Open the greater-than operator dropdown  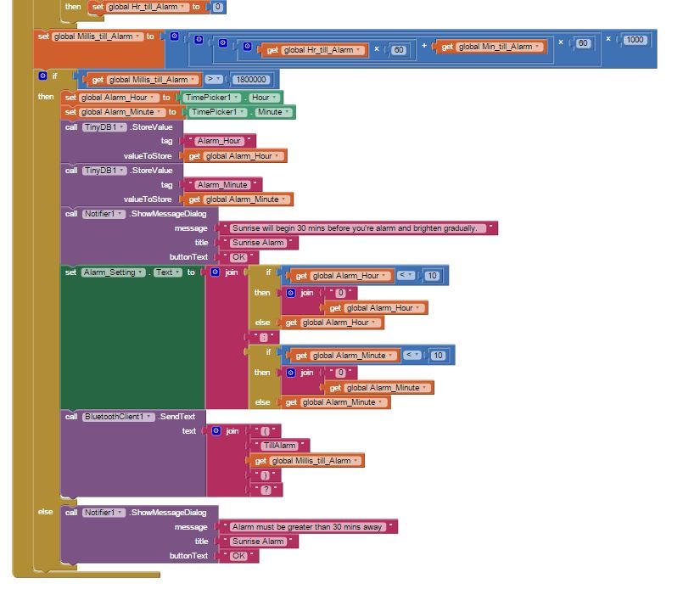click(213, 79)
